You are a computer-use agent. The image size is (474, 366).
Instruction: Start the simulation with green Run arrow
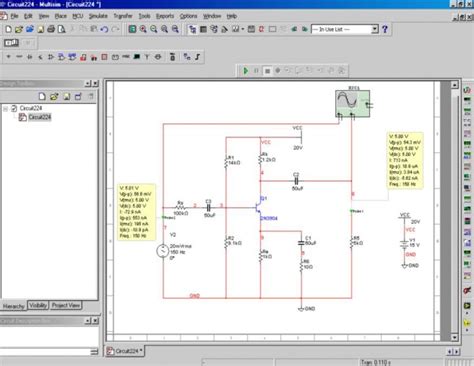click(x=246, y=71)
